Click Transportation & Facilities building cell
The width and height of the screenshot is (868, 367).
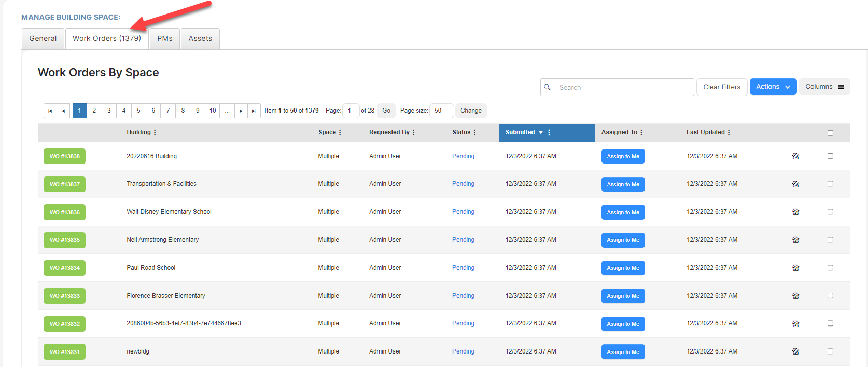[161, 184]
